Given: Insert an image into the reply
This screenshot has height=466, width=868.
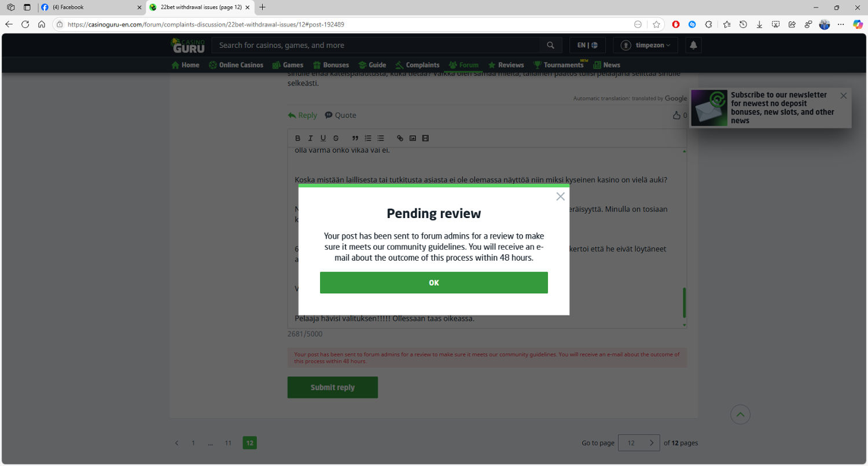Looking at the screenshot, I should (413, 138).
